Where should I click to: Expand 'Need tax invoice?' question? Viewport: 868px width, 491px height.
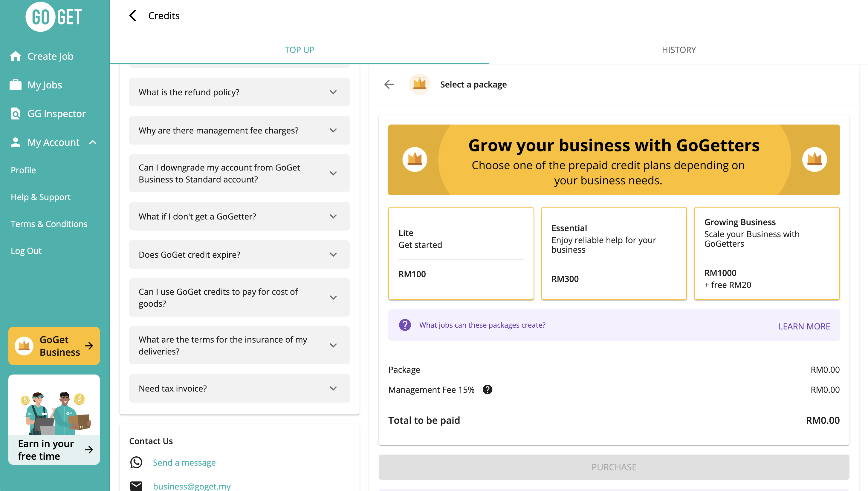tap(239, 388)
